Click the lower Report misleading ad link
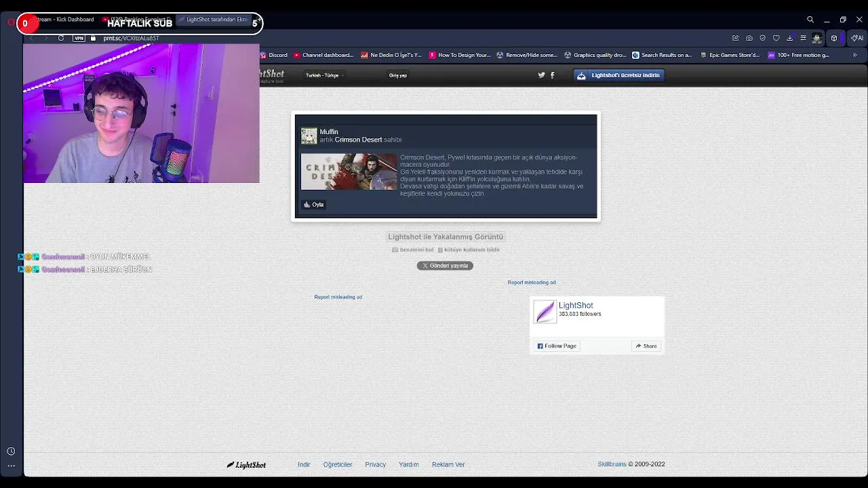 338,297
